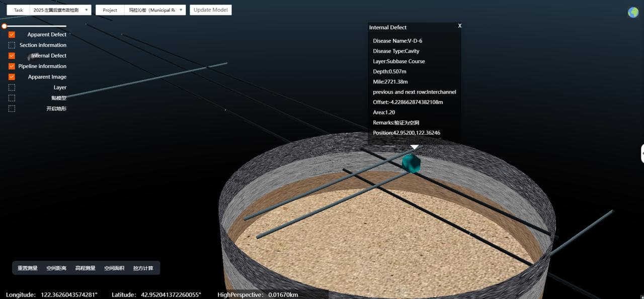Uncheck the Apparent Image option

click(12, 77)
